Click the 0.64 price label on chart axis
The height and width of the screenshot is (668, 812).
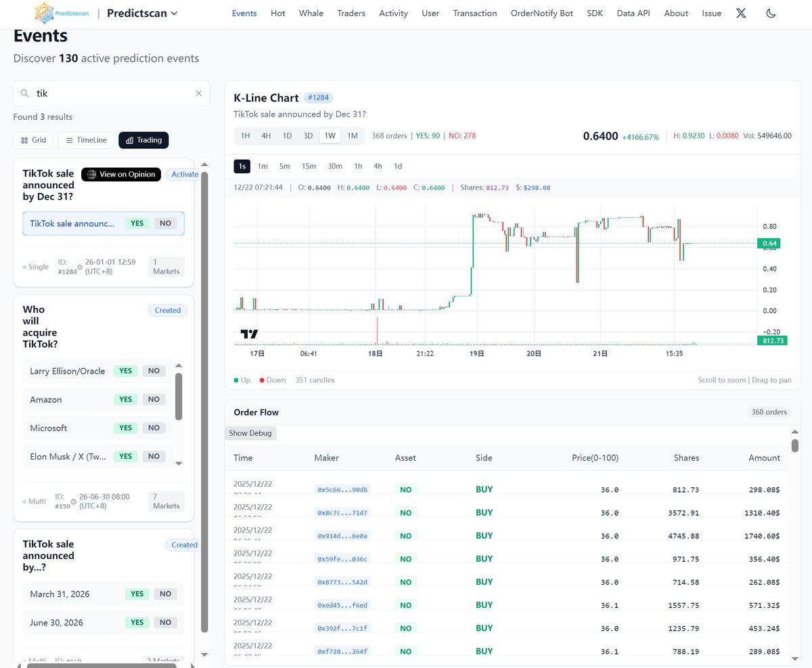tap(769, 243)
